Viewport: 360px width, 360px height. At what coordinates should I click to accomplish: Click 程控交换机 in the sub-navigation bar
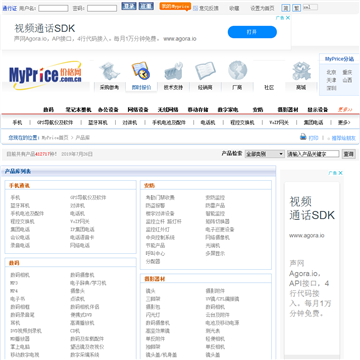(x=242, y=123)
